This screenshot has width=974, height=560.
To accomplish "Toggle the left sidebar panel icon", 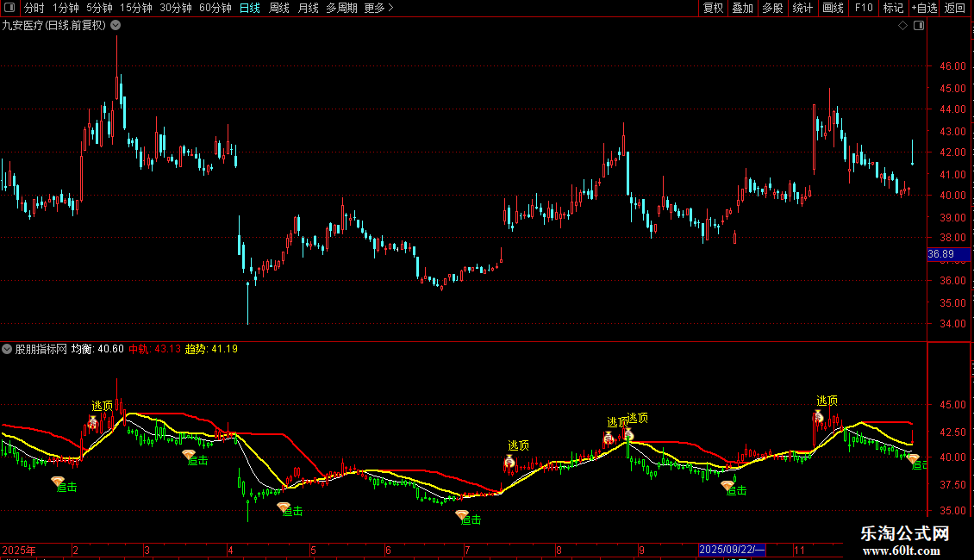I will click(9, 8).
